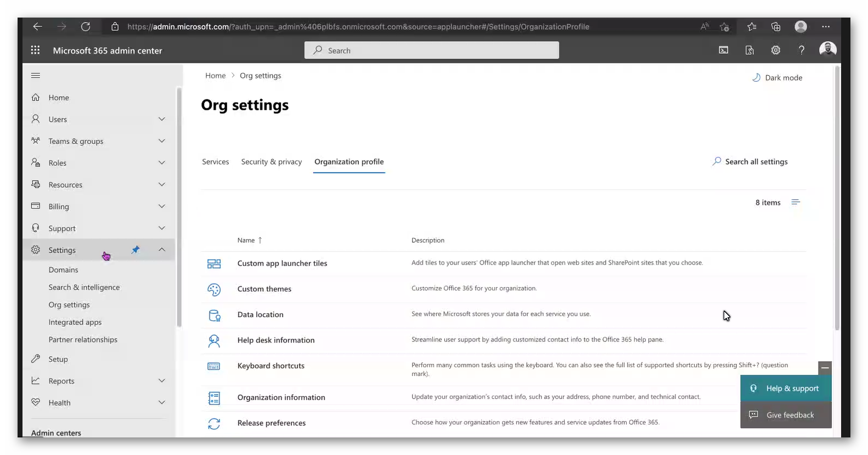
Task: Open Help desk information setting
Action: 276,340
